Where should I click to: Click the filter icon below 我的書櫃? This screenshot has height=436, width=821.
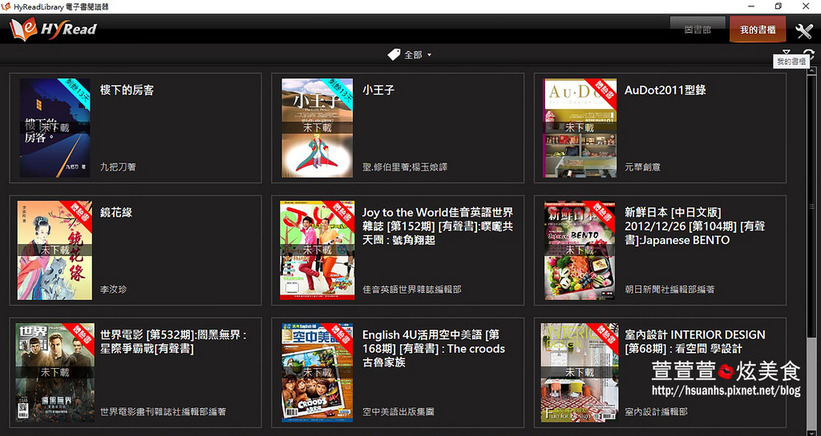coord(786,54)
